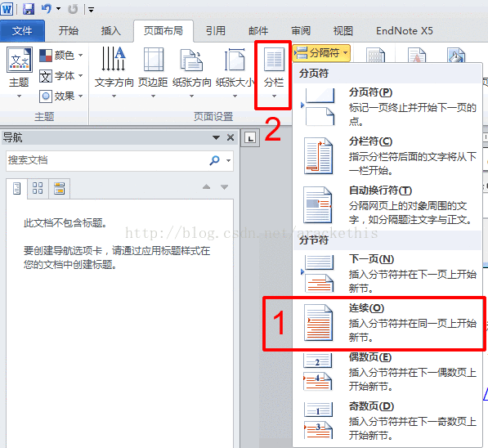The width and height of the screenshot is (488, 448).
Task: Open the 引用 ribbon tab
Action: 215,30
